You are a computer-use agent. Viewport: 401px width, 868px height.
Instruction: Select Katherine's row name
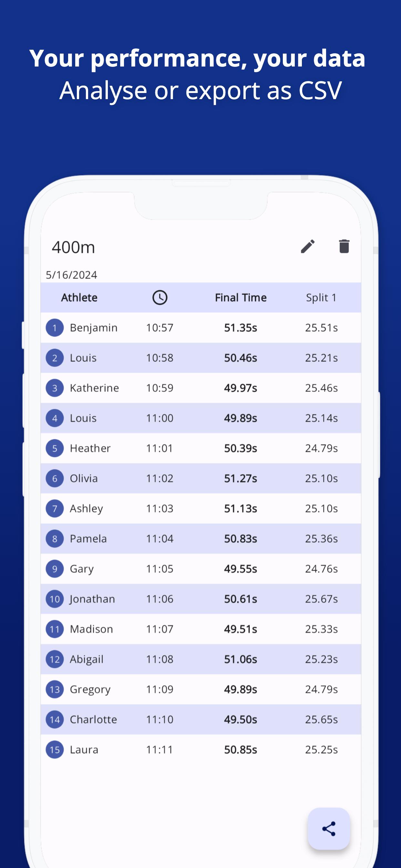[x=94, y=388]
